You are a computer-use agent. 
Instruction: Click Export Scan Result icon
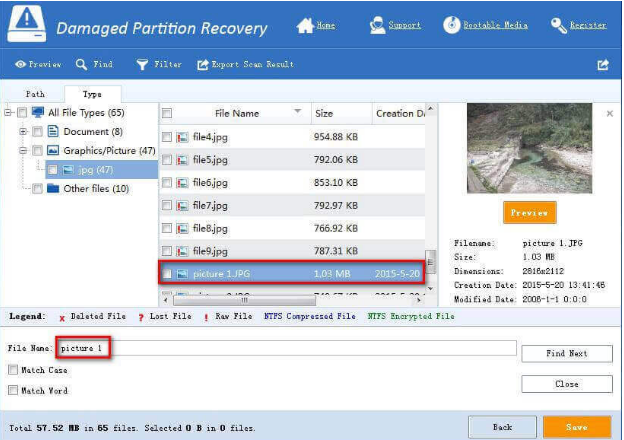[203, 65]
